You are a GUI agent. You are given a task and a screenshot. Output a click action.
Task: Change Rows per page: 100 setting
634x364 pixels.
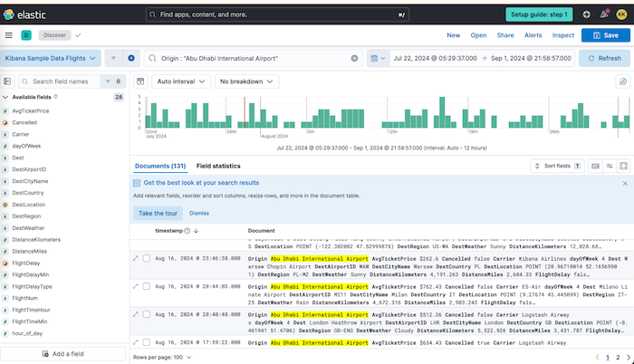click(162, 357)
